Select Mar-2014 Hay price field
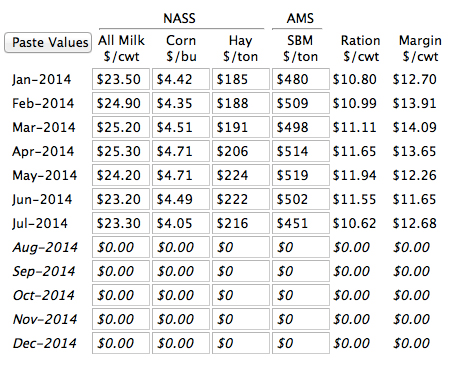Viewport: 449px width, 367px height. coord(241,127)
